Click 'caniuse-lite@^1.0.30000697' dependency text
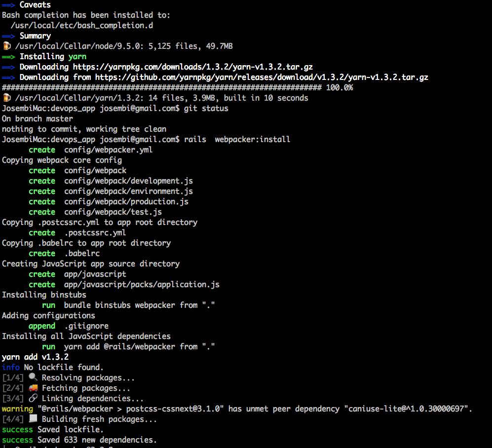This screenshot has height=448, width=492. tap(406, 409)
